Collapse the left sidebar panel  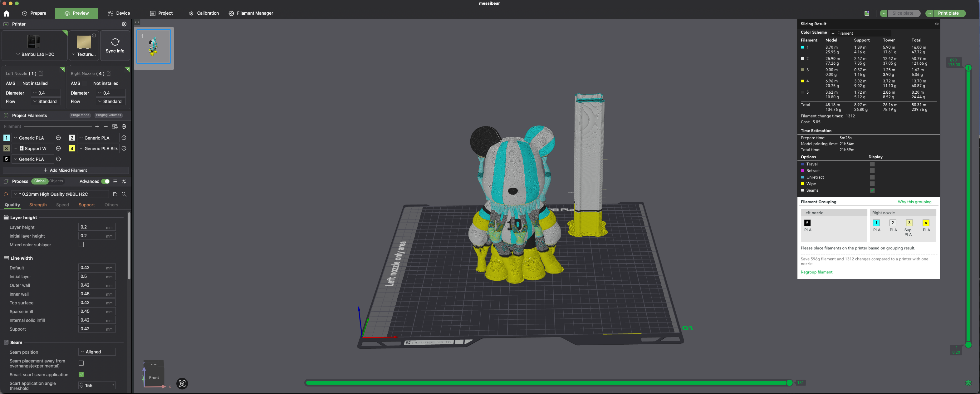tap(137, 22)
